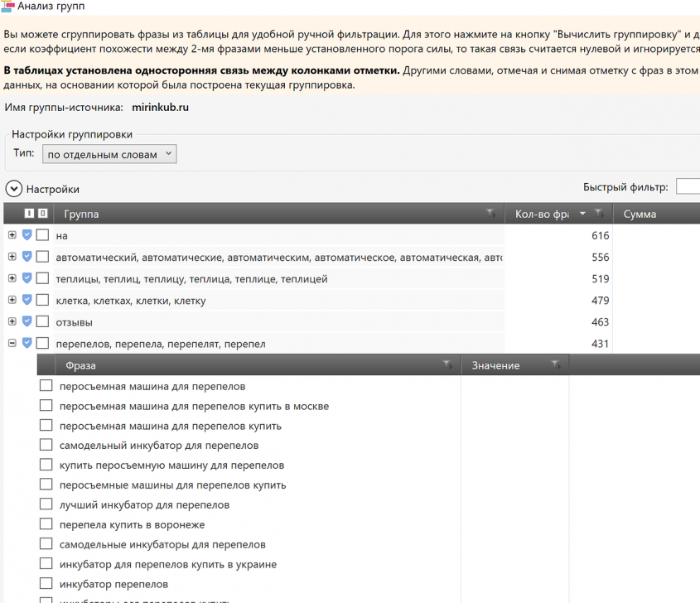Sort by Группа column header

click(x=249, y=214)
